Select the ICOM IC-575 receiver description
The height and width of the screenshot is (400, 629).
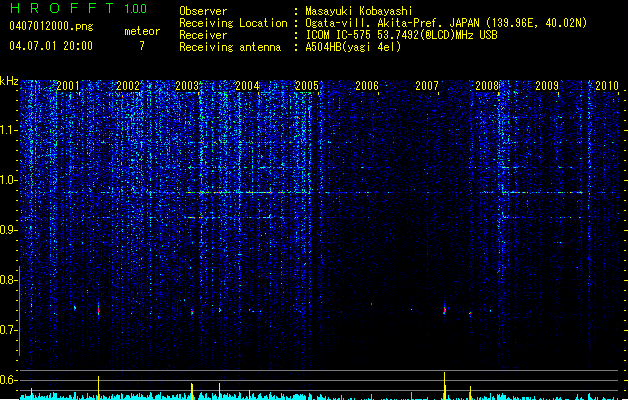[x=401, y=35]
